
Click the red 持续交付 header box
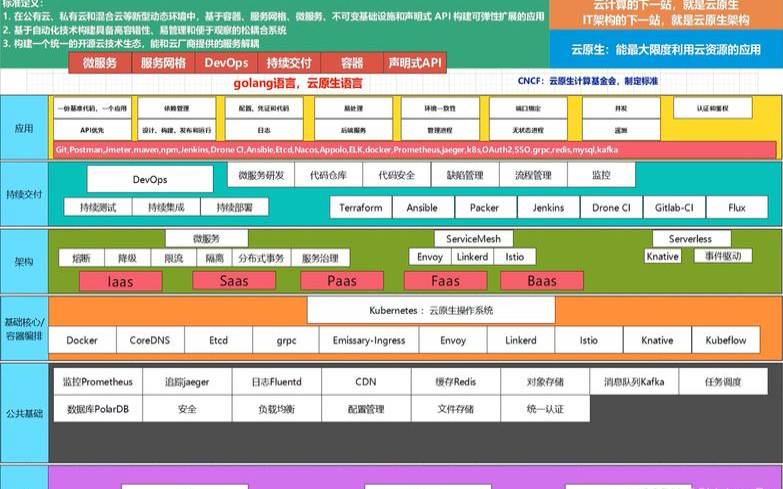[288, 63]
